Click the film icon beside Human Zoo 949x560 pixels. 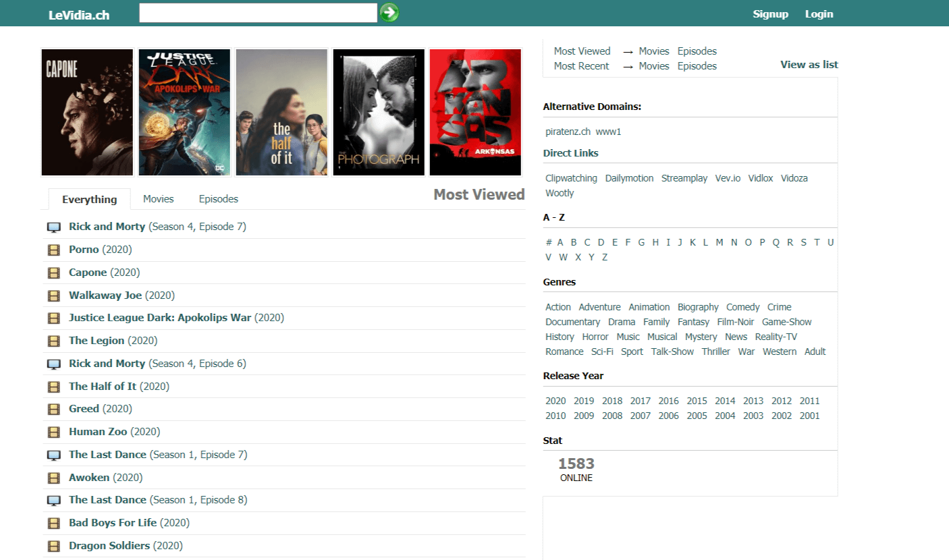tap(54, 432)
